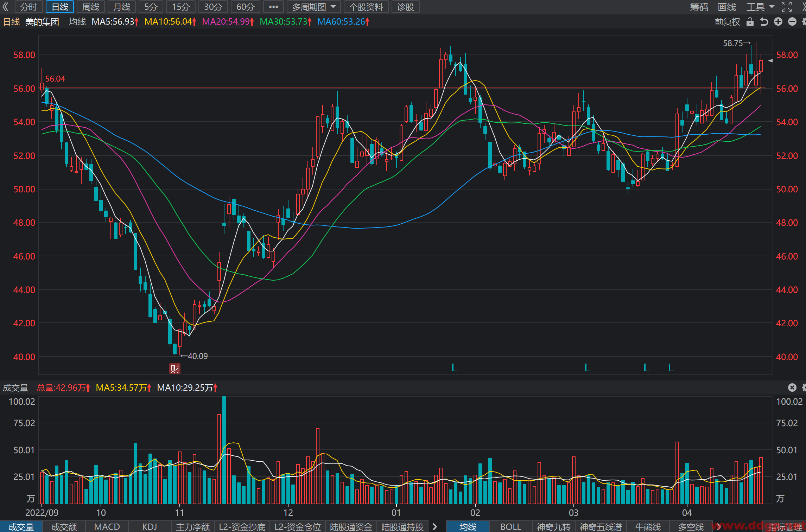This screenshot has height=532, width=806.
Task: Select the 日线 daily chart tab
Action: click(60, 7)
